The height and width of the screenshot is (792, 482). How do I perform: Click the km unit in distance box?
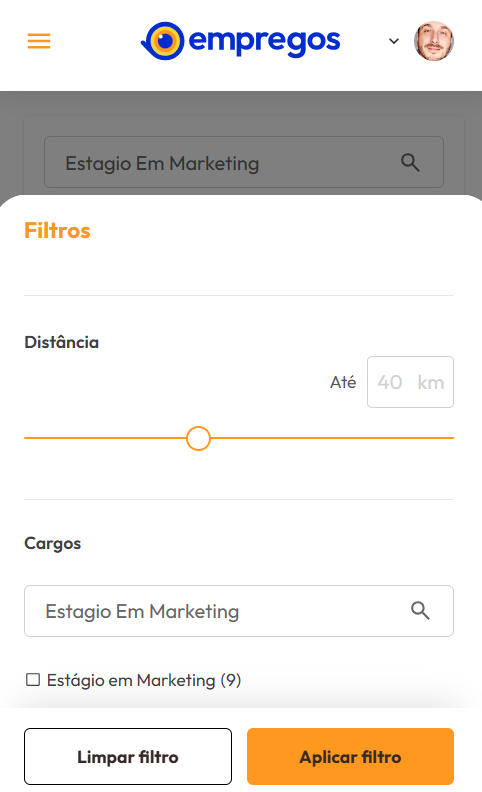(x=431, y=382)
